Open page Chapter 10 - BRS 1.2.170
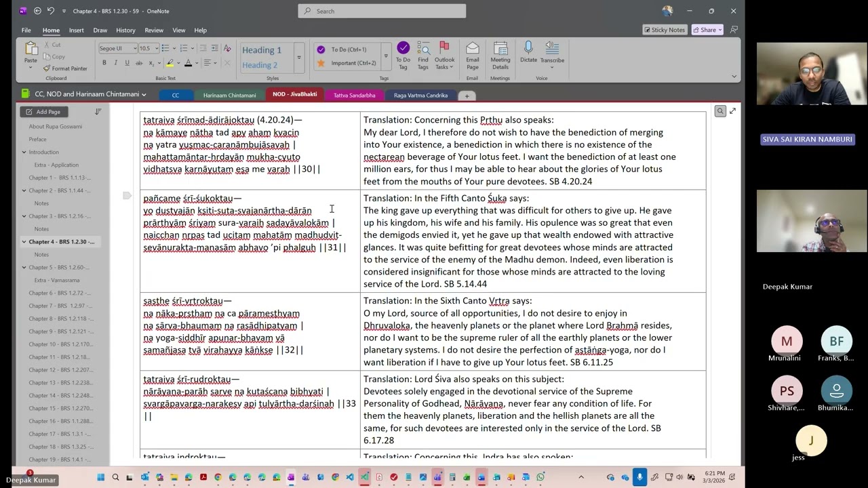 (x=61, y=344)
